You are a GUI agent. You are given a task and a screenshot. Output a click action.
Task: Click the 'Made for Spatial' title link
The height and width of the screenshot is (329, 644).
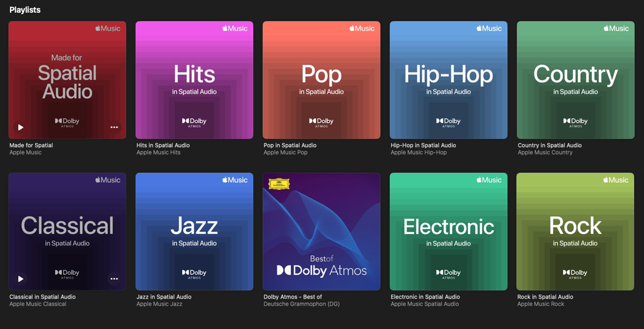tap(31, 145)
